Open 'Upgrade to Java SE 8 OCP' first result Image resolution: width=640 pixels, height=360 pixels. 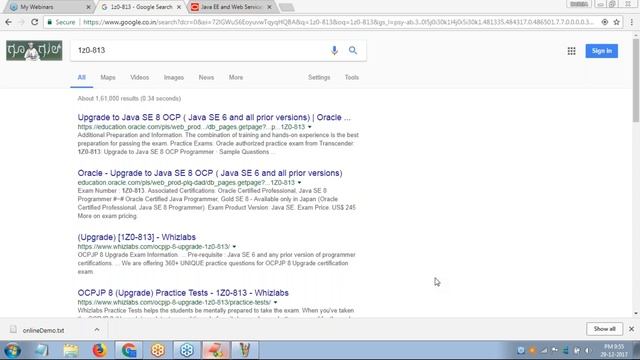(x=214, y=118)
